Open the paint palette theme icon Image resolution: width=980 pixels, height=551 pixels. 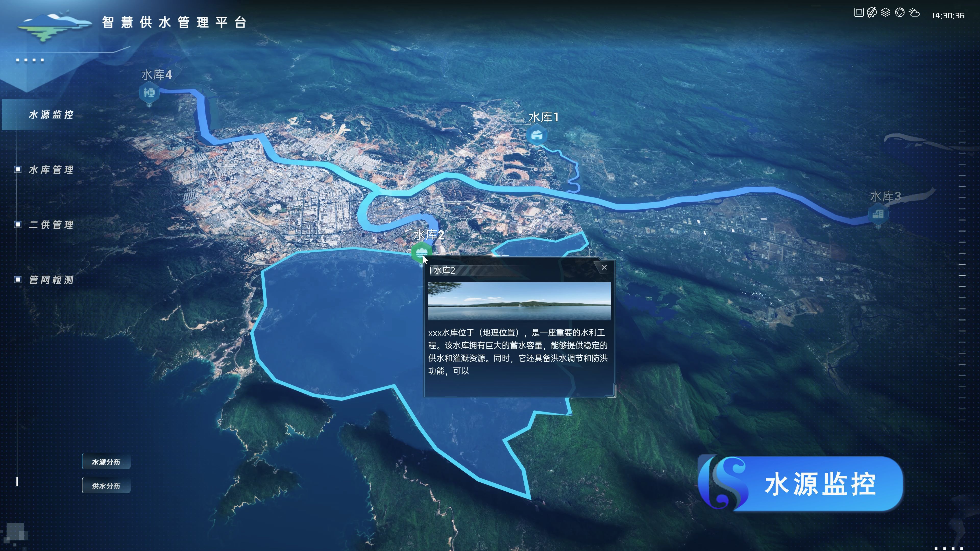(872, 12)
